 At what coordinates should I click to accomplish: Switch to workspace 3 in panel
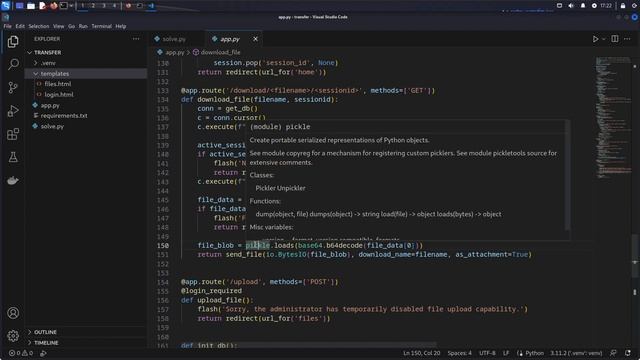(104, 6)
